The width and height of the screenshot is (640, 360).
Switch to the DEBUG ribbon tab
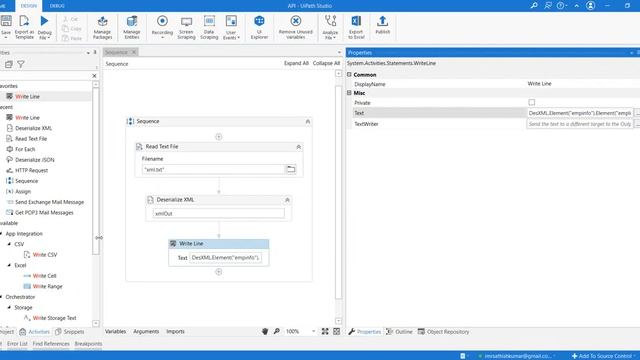point(57,6)
